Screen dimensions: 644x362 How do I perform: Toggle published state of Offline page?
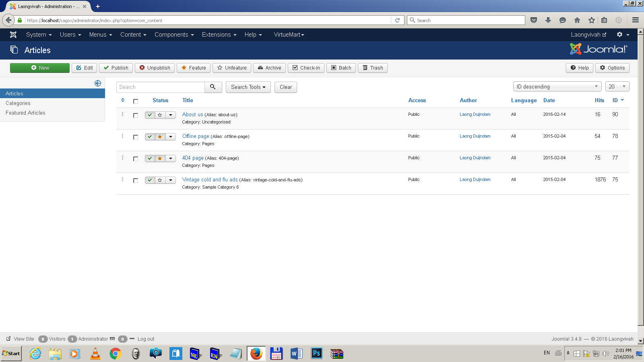coord(150,137)
